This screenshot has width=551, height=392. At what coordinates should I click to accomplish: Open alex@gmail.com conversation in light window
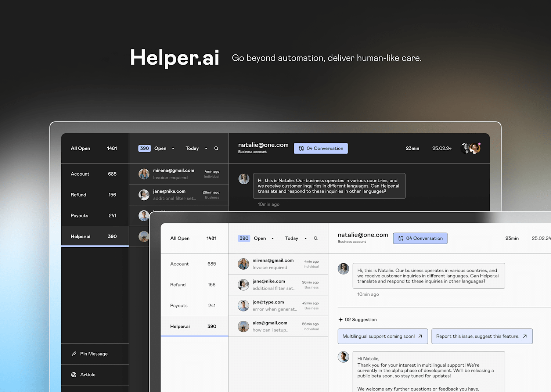tap(278, 326)
